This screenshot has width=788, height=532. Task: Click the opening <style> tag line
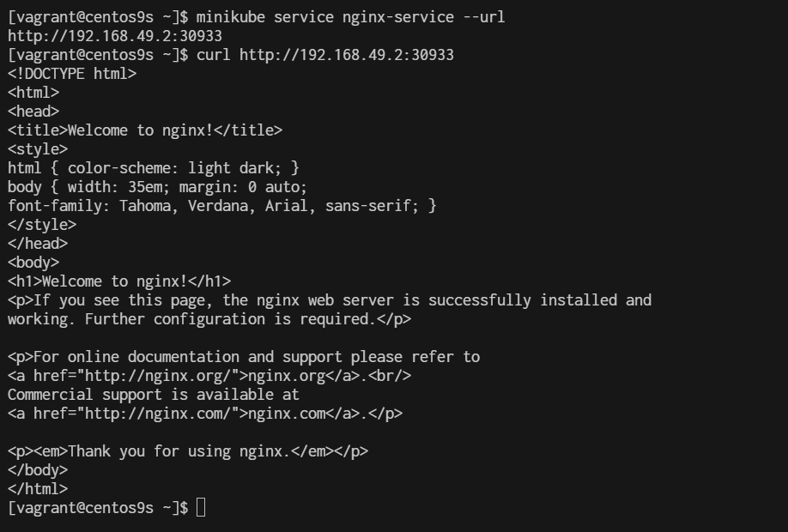coord(38,149)
